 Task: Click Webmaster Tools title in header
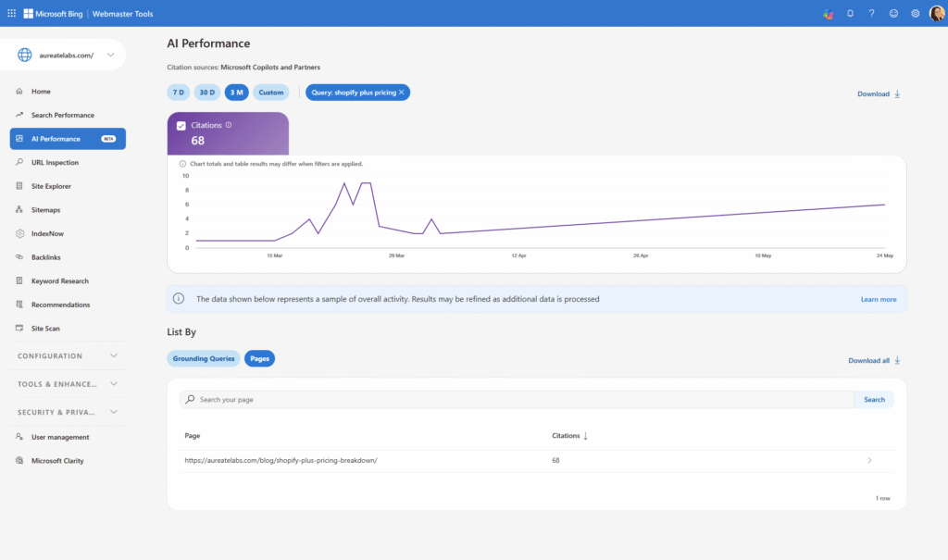[x=123, y=13]
